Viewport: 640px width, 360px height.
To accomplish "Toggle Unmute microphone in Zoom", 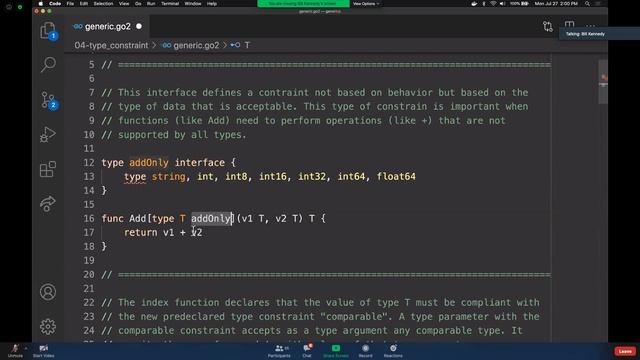I will [15, 351].
